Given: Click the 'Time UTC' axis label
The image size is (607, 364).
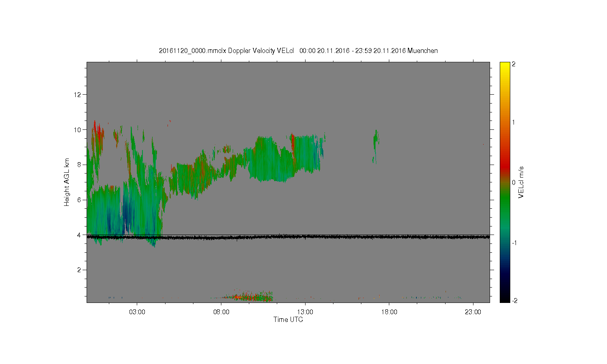Looking at the screenshot, I should tap(288, 320).
